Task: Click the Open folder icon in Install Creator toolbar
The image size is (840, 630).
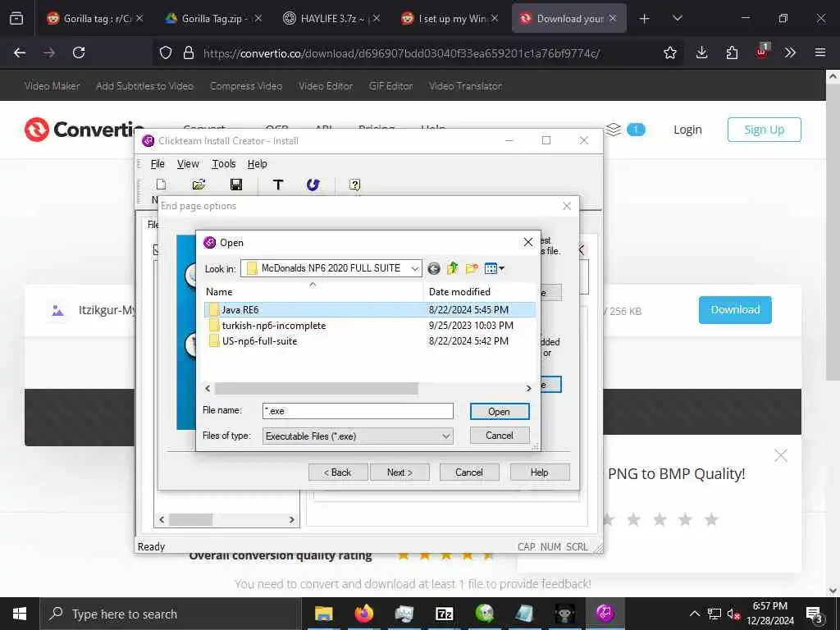Action: (199, 185)
